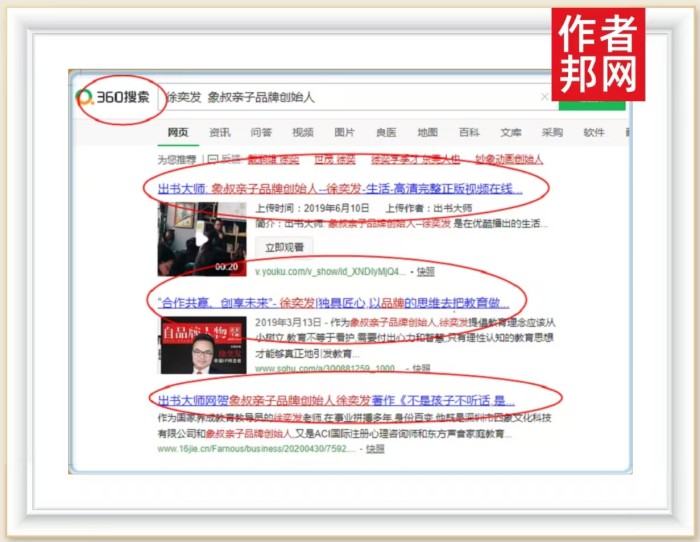Select the 网页 tab
The height and width of the screenshot is (542, 700).
179,132
